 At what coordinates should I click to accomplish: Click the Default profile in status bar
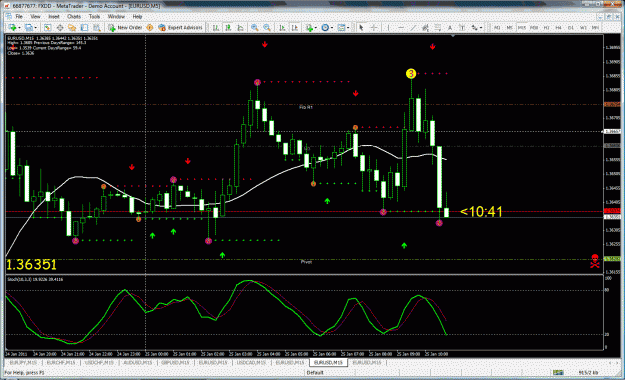[x=315, y=372]
